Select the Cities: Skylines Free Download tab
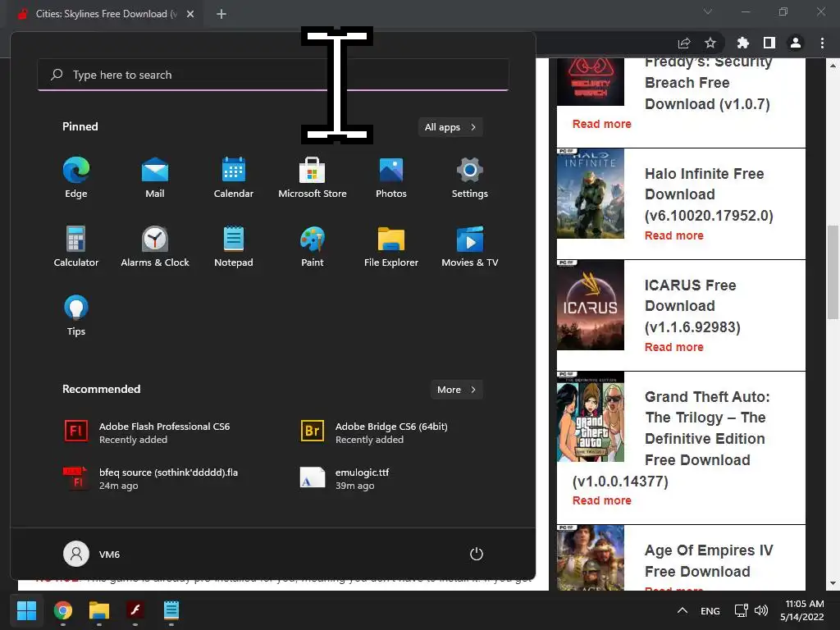The width and height of the screenshot is (840, 630). tap(106, 14)
